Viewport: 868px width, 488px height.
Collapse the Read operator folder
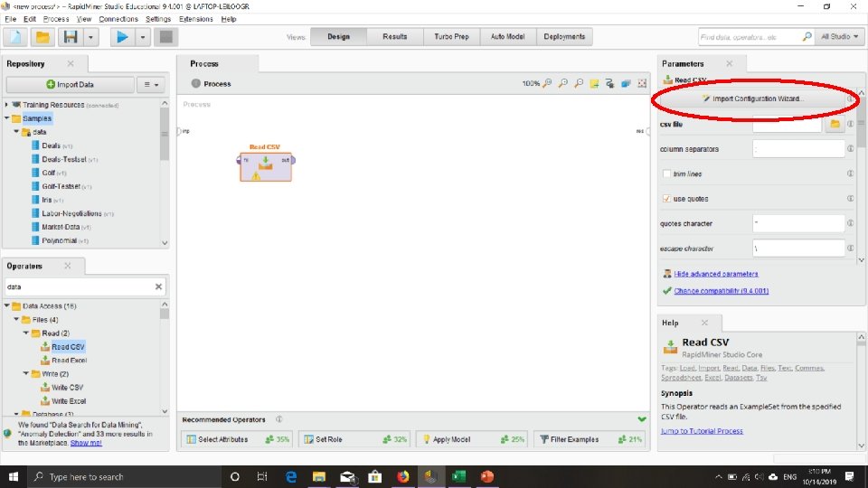pyautogui.click(x=26, y=333)
